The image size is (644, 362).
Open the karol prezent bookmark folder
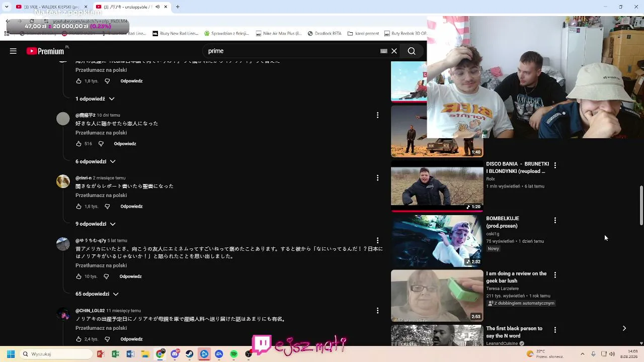[363, 34]
